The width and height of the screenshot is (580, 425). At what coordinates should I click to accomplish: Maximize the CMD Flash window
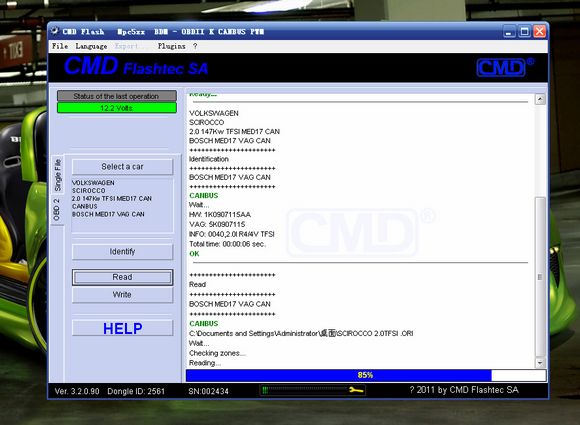point(524,32)
